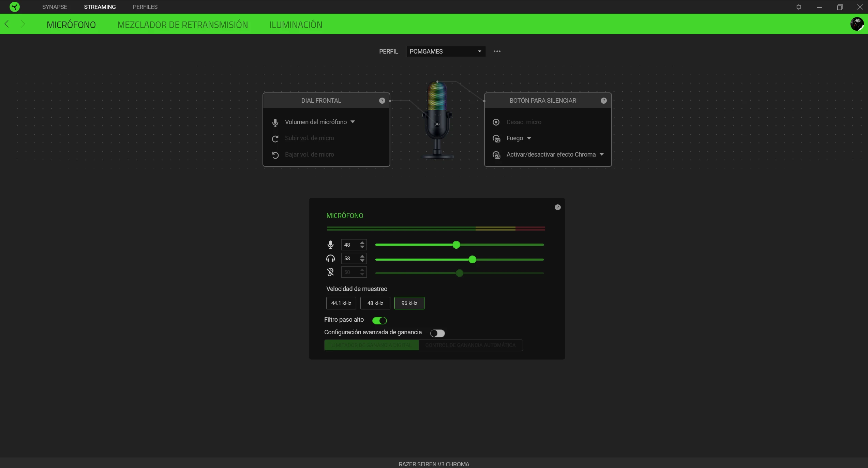The width and height of the screenshot is (868, 468).
Task: Click the Desac. micro label
Action: [x=524, y=122]
